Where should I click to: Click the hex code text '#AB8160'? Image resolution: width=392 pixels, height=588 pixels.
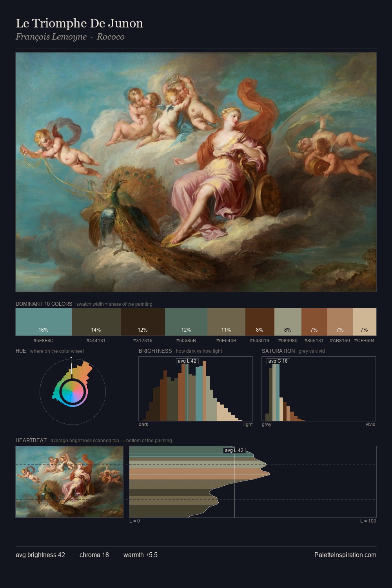pos(340,341)
